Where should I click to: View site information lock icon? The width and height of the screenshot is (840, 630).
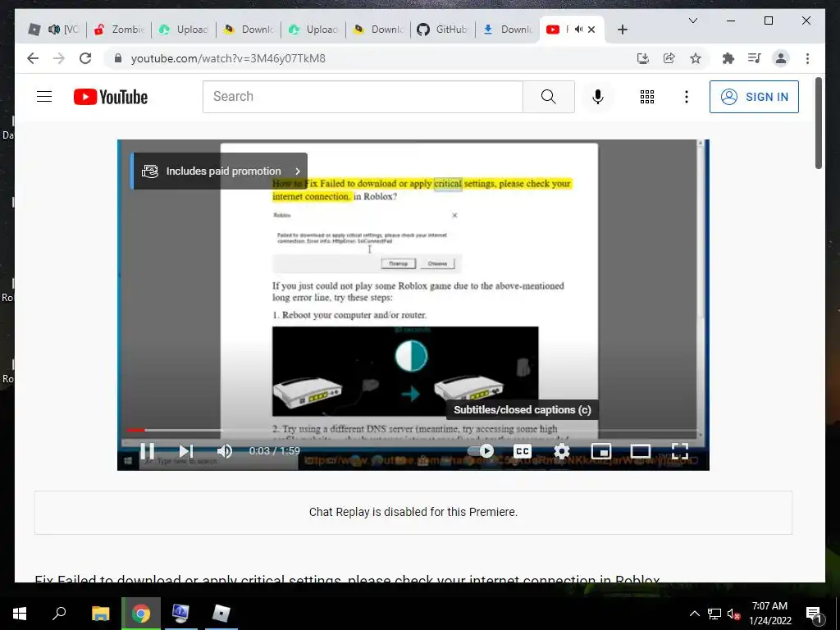[x=118, y=58]
